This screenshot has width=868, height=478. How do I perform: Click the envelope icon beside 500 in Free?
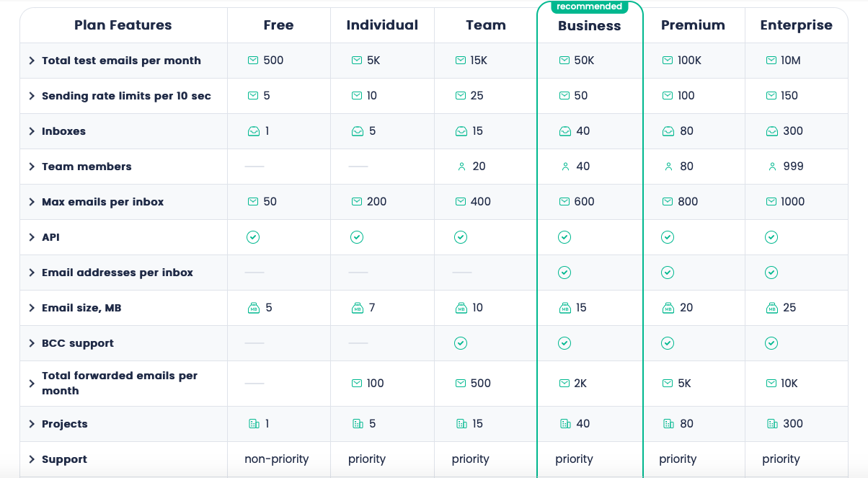(253, 61)
